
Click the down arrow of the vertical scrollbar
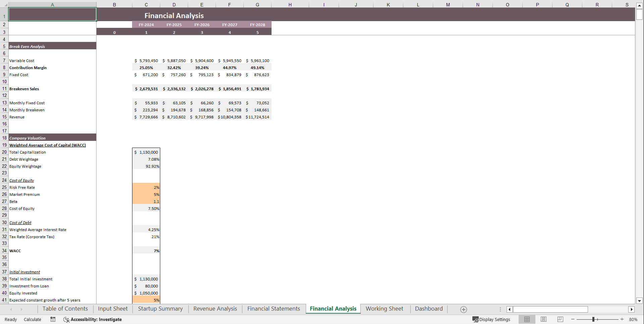640,301
